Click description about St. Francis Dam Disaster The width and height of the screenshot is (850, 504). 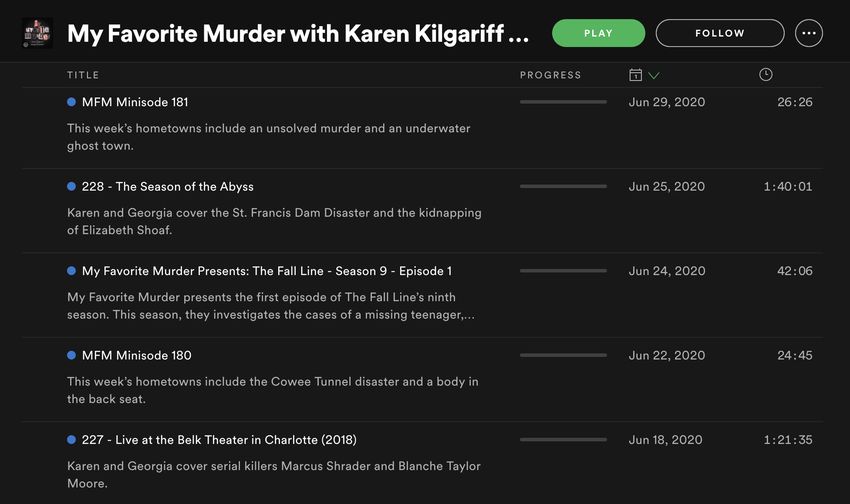click(x=274, y=222)
